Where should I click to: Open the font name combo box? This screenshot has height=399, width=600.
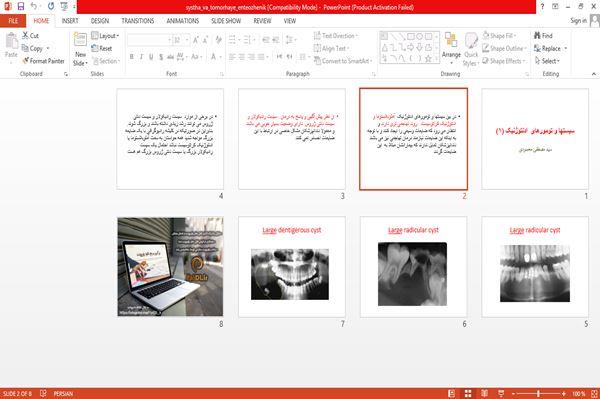coord(149,40)
